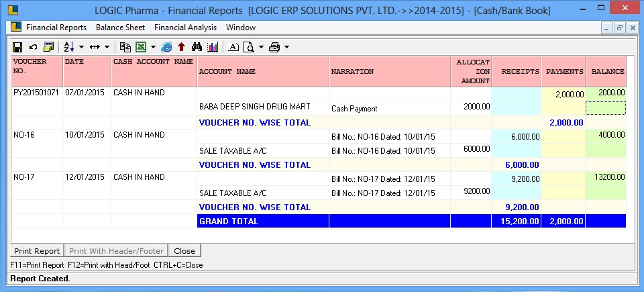The height and width of the screenshot is (292, 644).
Task: Select voucher cell PY201501071
Action: [37, 94]
